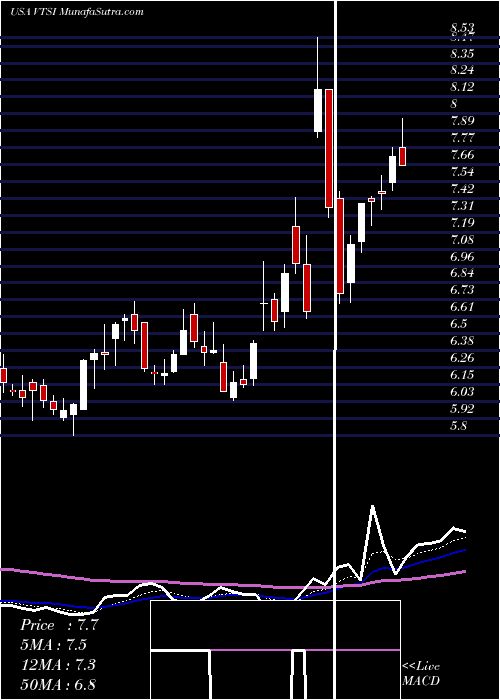
Task: Click the 12MA : 7.3 readout
Action: pos(56,665)
